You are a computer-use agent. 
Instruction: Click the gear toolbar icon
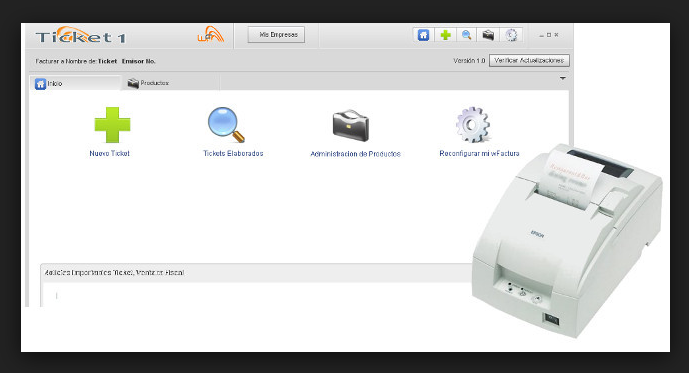[511, 35]
